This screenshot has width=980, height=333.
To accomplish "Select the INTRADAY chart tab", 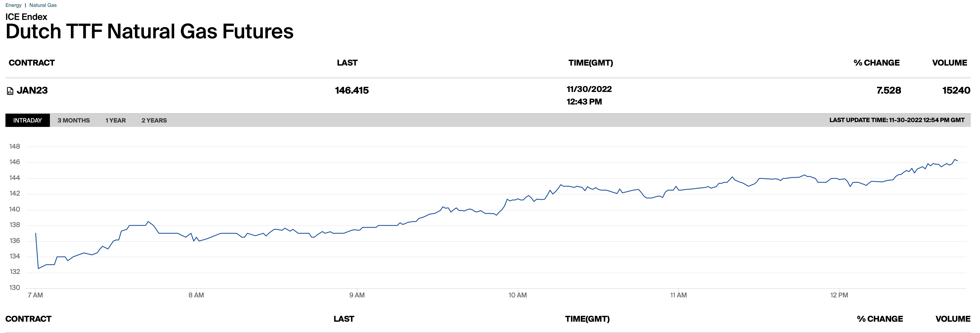I will [27, 120].
